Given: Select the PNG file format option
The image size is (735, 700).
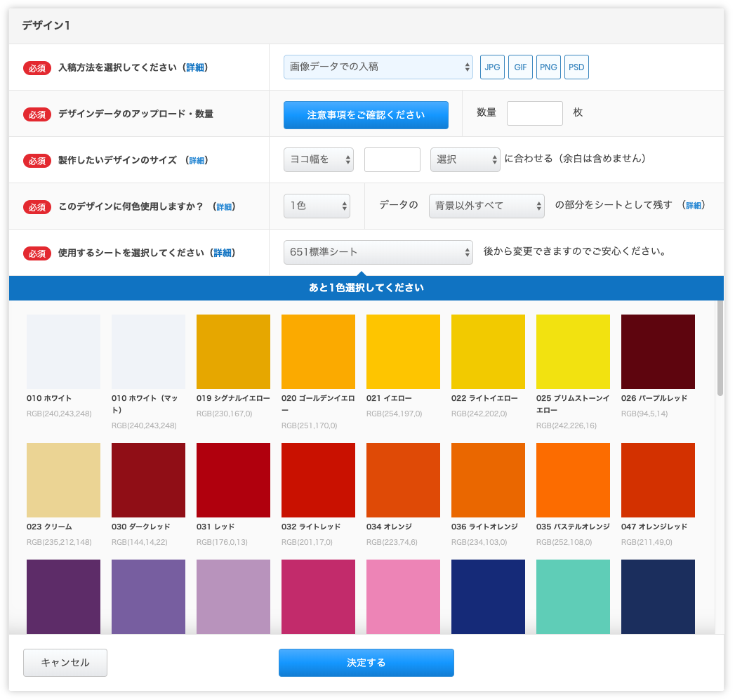Looking at the screenshot, I should point(548,67).
